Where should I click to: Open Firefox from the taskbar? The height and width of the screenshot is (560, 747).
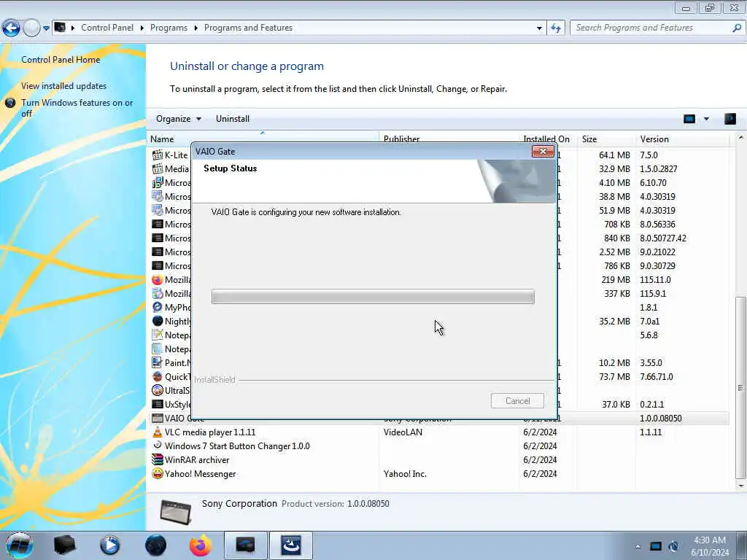tap(201, 545)
